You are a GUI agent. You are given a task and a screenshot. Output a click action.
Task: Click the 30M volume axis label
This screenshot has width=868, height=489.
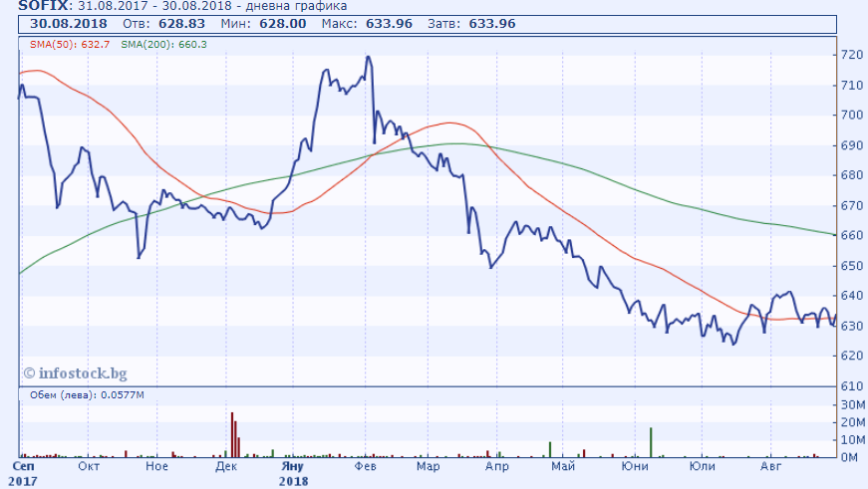coord(852,405)
